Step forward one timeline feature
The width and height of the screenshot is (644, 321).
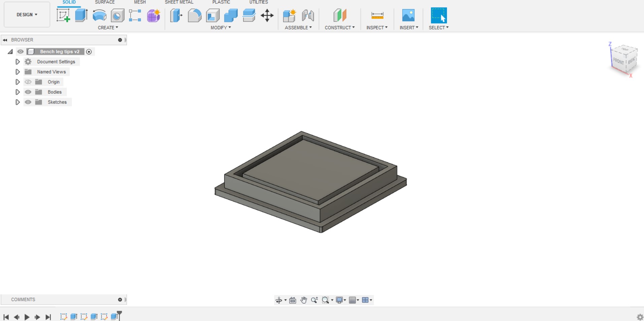coord(37,317)
